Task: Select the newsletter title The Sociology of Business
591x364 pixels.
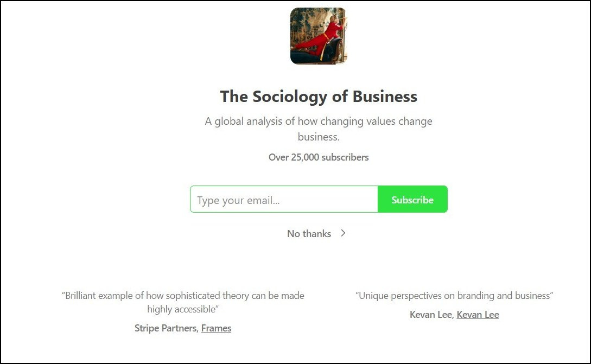Action: (319, 96)
